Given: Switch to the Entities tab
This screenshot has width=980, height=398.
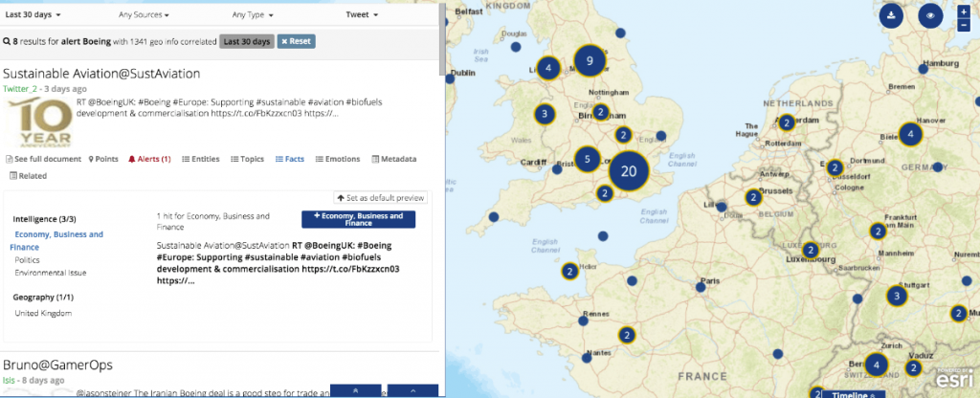Looking at the screenshot, I should tap(201, 160).
